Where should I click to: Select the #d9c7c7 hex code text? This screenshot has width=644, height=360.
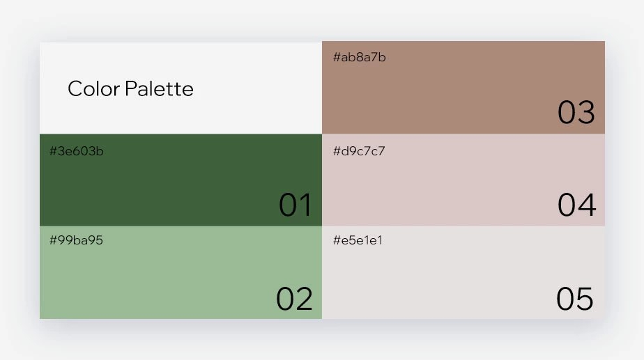(x=360, y=151)
